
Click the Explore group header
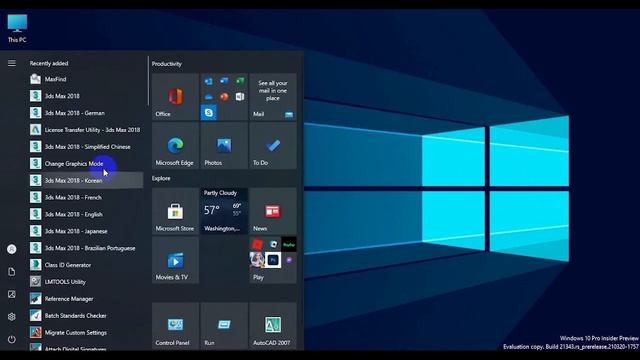(x=161, y=178)
